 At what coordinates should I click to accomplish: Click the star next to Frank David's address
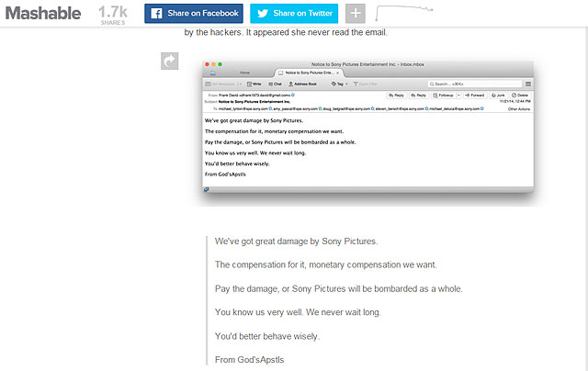293,95
